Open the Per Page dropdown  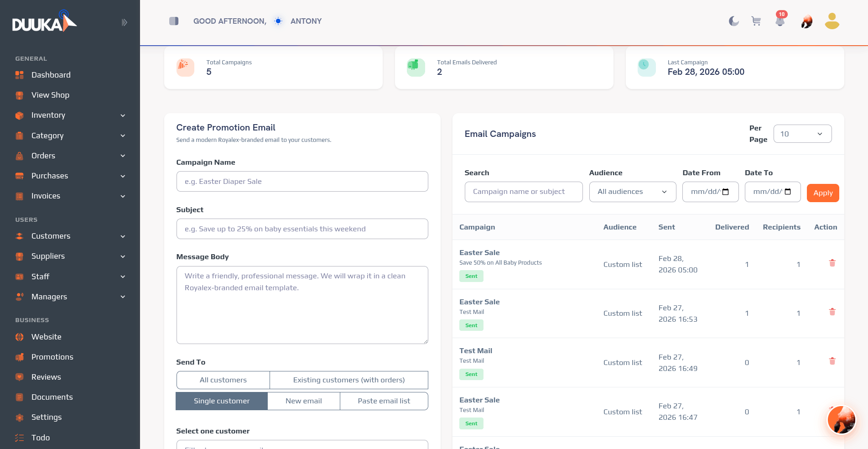802,134
